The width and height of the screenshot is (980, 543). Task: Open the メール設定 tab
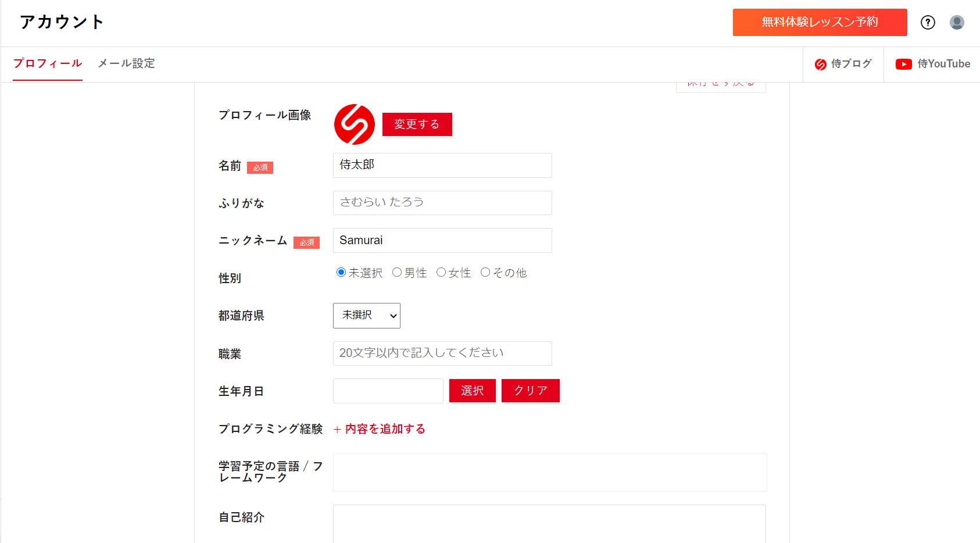[x=126, y=63]
